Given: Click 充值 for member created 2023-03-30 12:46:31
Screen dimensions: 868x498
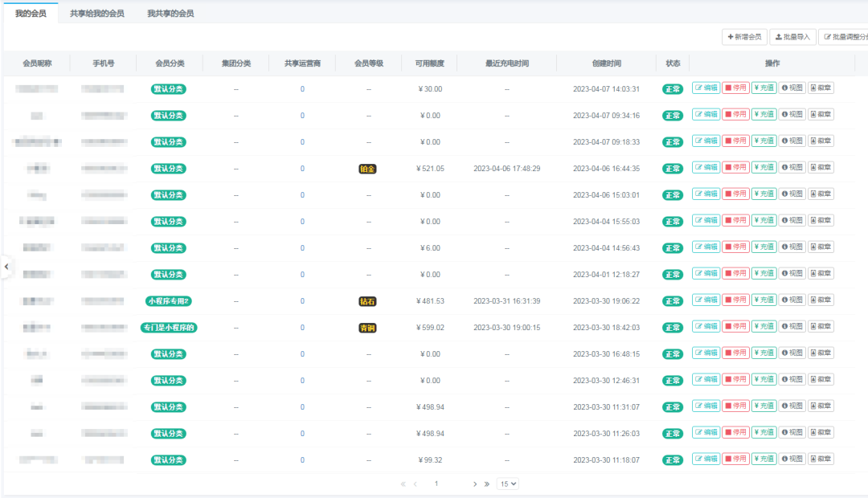Looking at the screenshot, I should [x=764, y=380].
